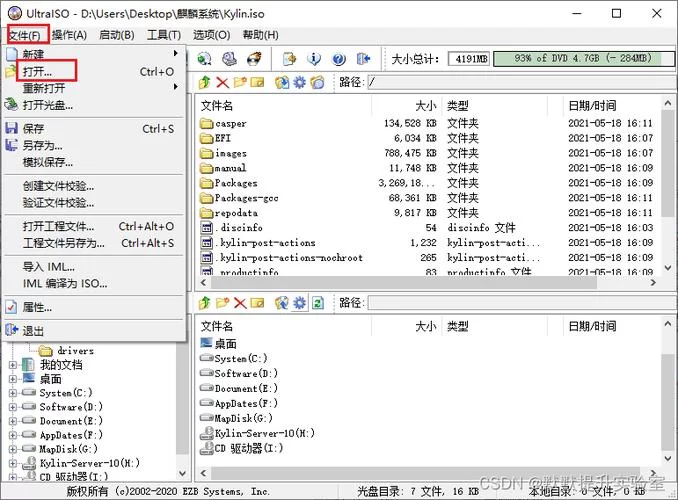Open the 新建 submenu

pyautogui.click(x=94, y=54)
